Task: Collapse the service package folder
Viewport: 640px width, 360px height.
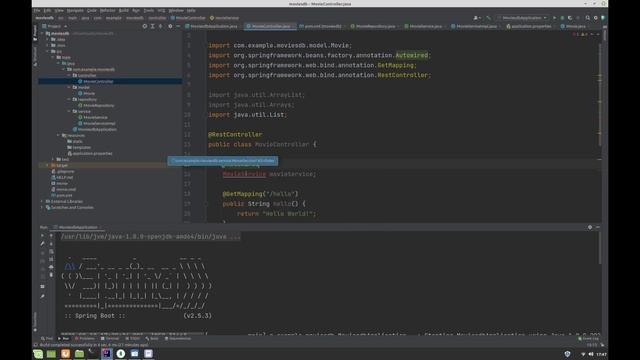Action: click(69, 111)
